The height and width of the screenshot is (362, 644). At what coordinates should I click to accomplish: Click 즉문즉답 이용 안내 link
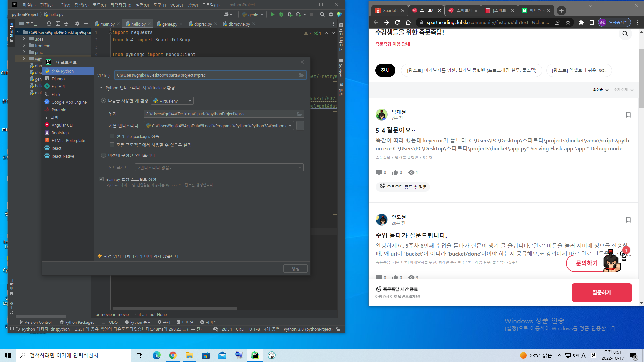pos(392,44)
